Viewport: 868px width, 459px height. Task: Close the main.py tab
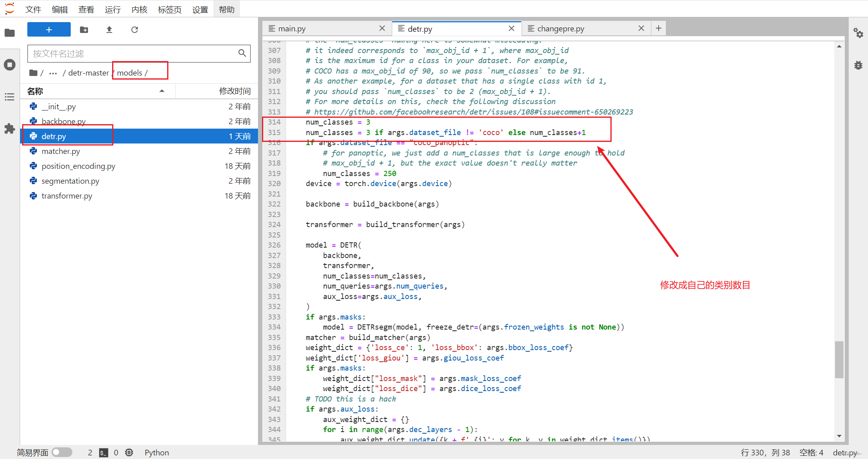(x=382, y=28)
